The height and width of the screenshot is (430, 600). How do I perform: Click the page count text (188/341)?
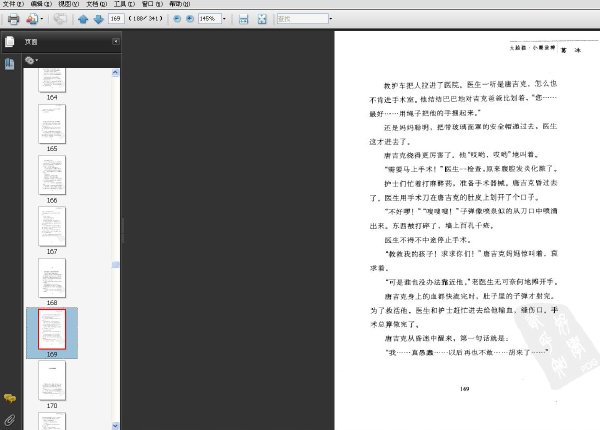click(145, 18)
